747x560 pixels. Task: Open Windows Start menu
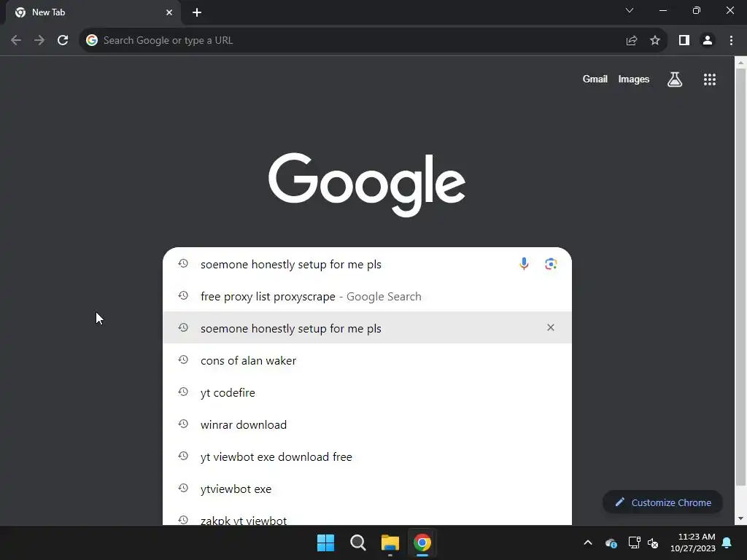(326, 542)
